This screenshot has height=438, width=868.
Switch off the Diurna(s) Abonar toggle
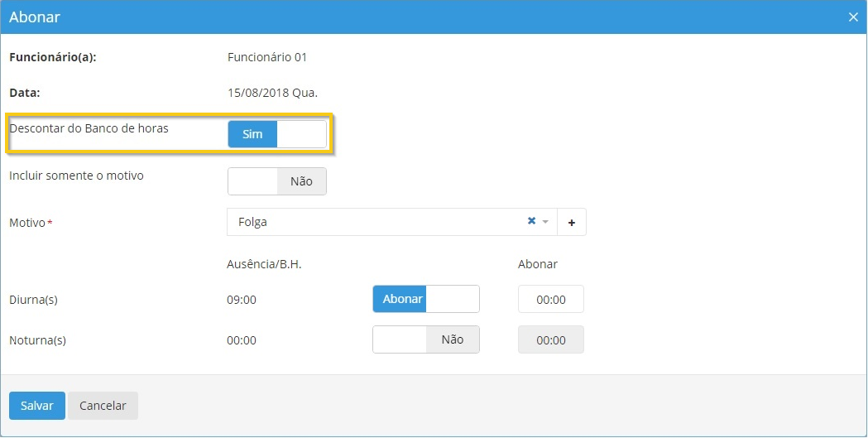point(425,299)
